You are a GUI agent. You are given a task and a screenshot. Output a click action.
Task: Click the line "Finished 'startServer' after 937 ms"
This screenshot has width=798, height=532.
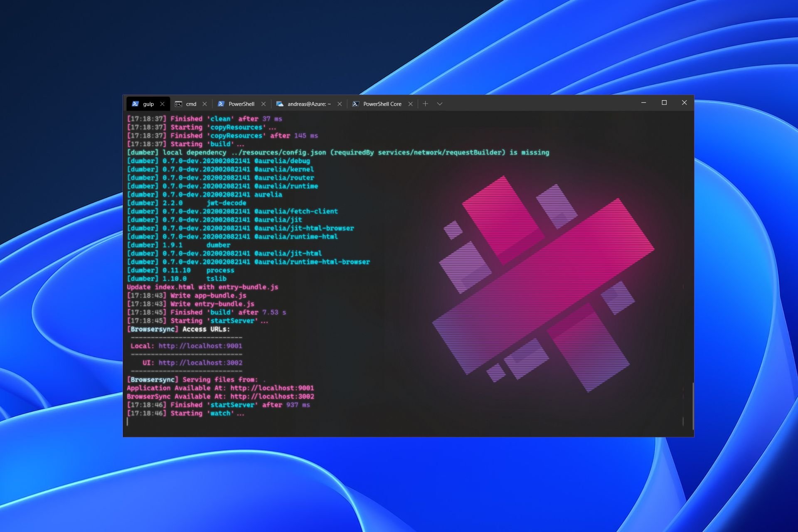[218, 405]
